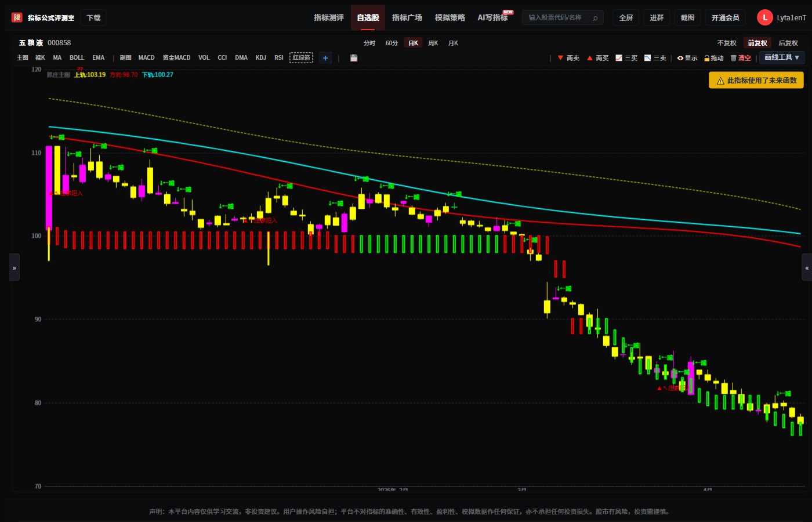The height and width of the screenshot is (522, 812).
Task: Select the 副图 sub-chart option
Action: [x=126, y=57]
